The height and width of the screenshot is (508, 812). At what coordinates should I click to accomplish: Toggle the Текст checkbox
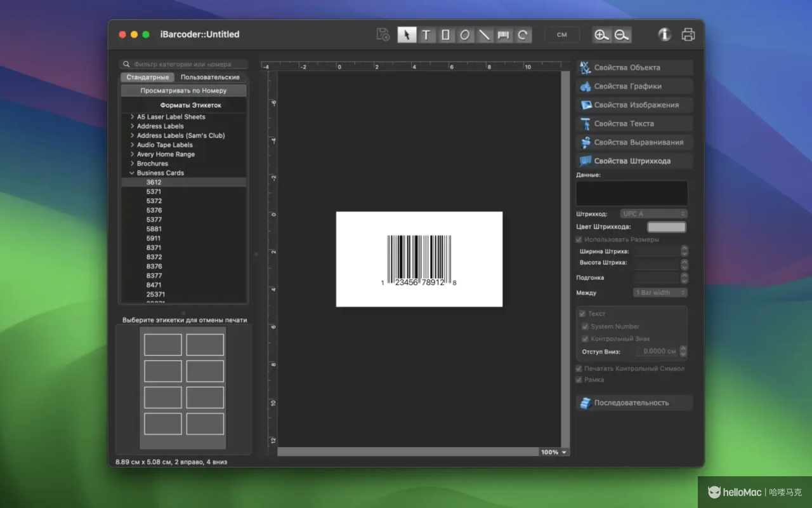coord(582,314)
